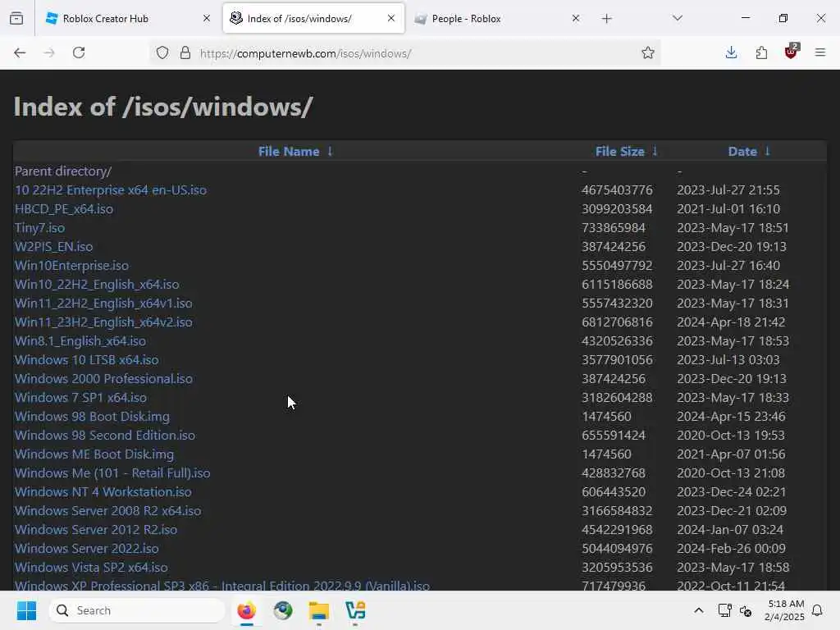The width and height of the screenshot is (840, 630).
Task: Open a new tab with plus button
Action: click(606, 19)
